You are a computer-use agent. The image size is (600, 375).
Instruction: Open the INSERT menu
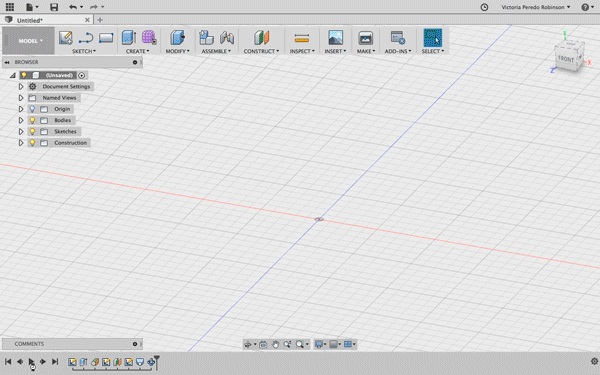tap(335, 51)
